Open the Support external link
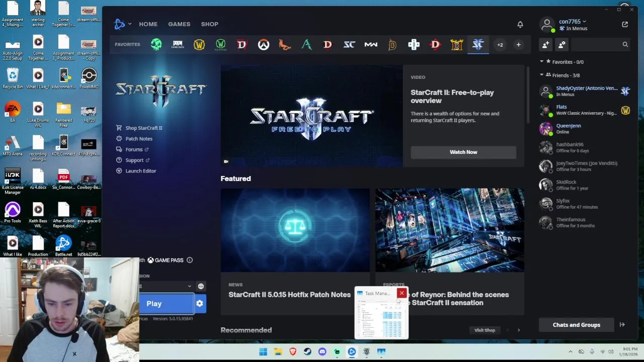Viewport: 644px width, 362px height. (133, 160)
